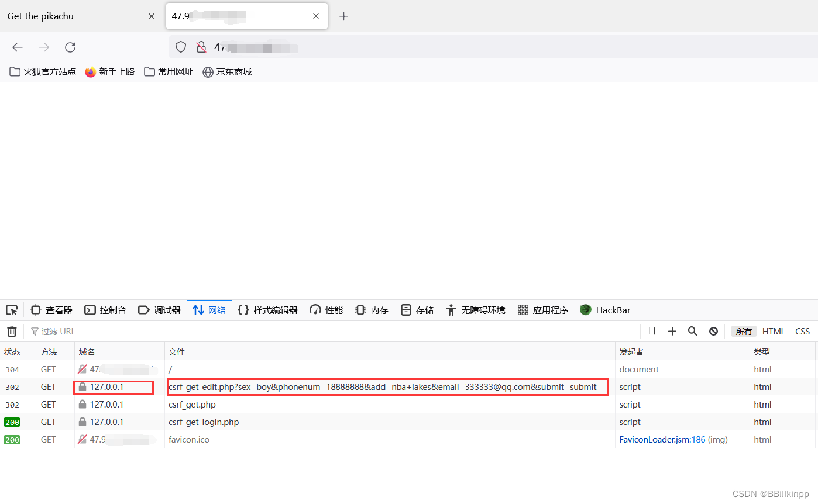Click lock icon of csrf_get_login.php domain
Screen dimensions: 818x504
pyautogui.click(x=83, y=422)
